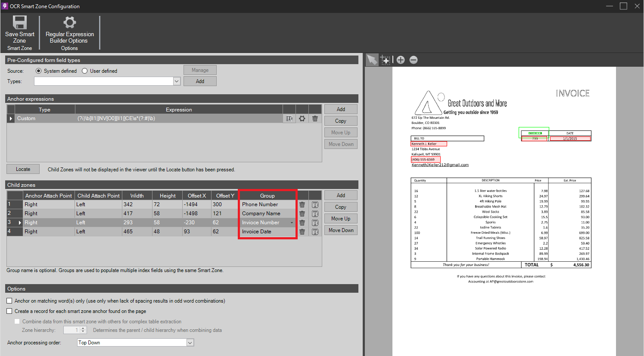Open settings gear for Custom anchor expression
Screen dimensions: 644x356
coord(302,118)
